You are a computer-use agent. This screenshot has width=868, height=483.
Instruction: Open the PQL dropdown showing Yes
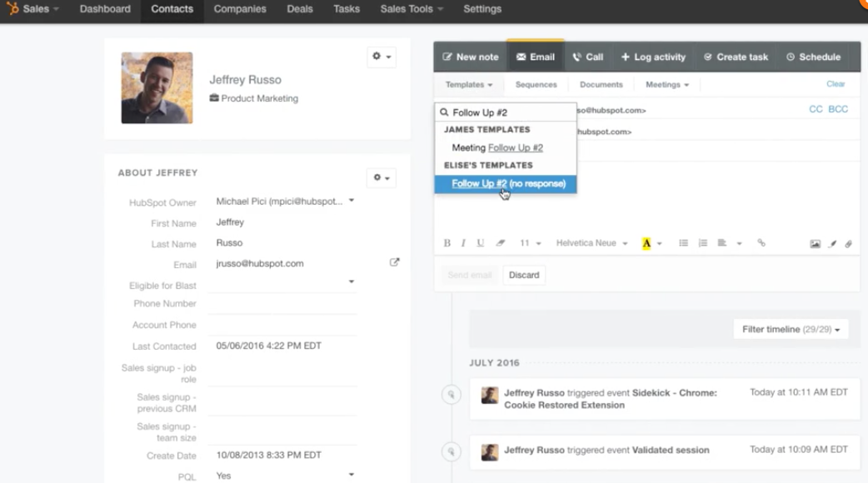point(285,476)
